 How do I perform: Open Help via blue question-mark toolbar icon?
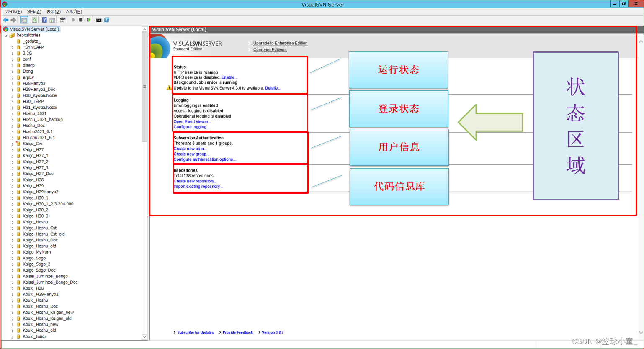[x=44, y=20]
